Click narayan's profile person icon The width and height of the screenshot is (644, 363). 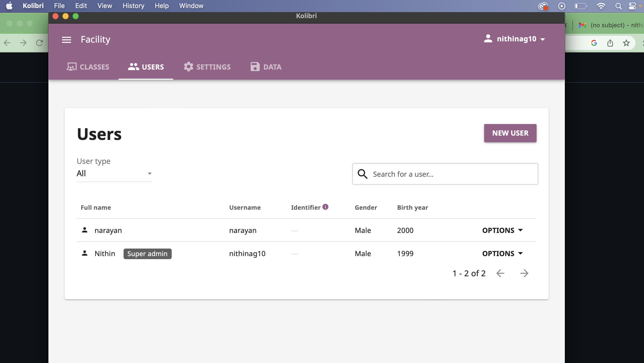tap(84, 230)
